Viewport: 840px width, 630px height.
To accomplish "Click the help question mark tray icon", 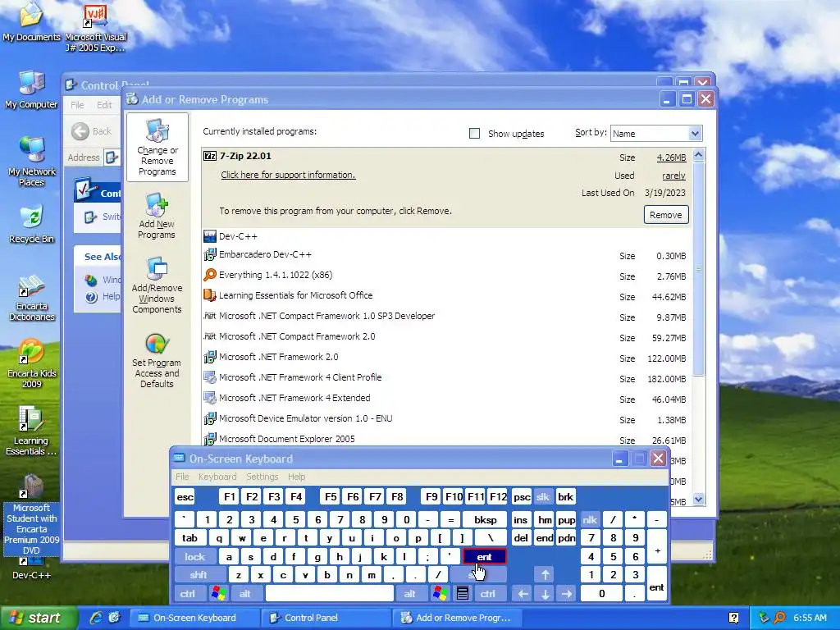I will click(734, 618).
